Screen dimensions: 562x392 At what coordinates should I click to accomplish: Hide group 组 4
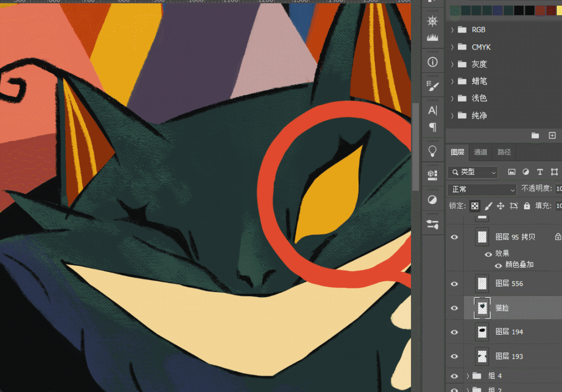tap(454, 376)
